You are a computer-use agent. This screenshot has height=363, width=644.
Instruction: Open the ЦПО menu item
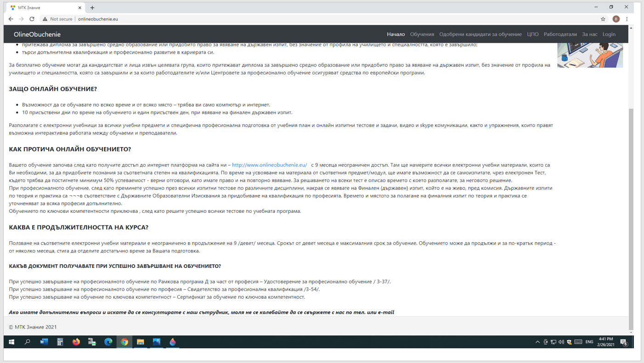point(533,34)
